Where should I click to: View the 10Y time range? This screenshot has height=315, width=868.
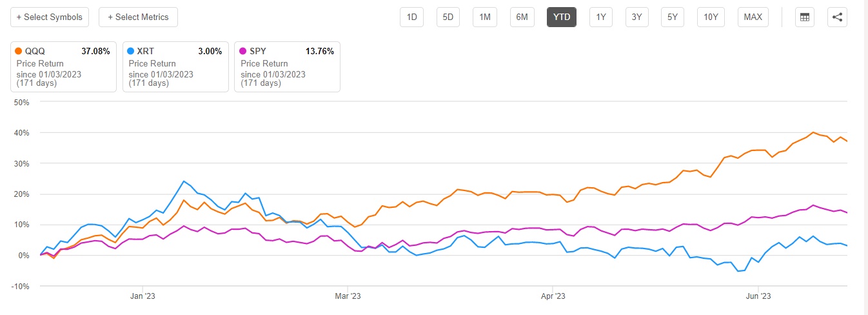click(711, 17)
